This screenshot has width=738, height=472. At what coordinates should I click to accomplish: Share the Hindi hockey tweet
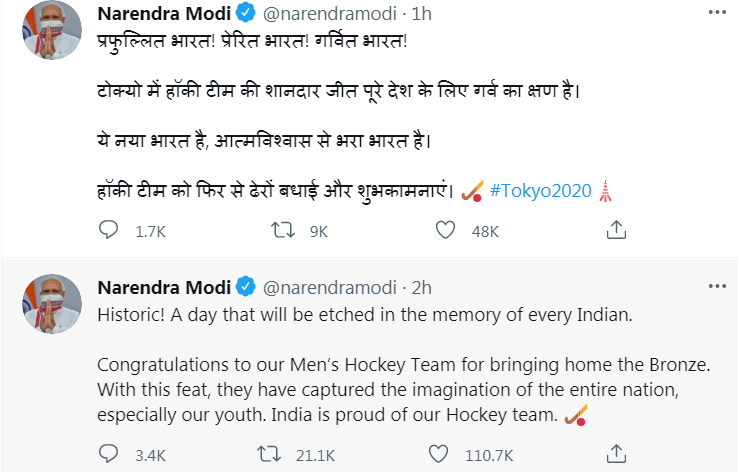pyautogui.click(x=615, y=232)
